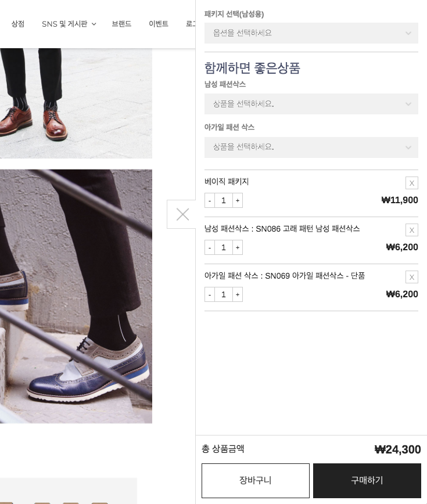Close the side panel with the large X
427x504 pixels.
[182, 214]
